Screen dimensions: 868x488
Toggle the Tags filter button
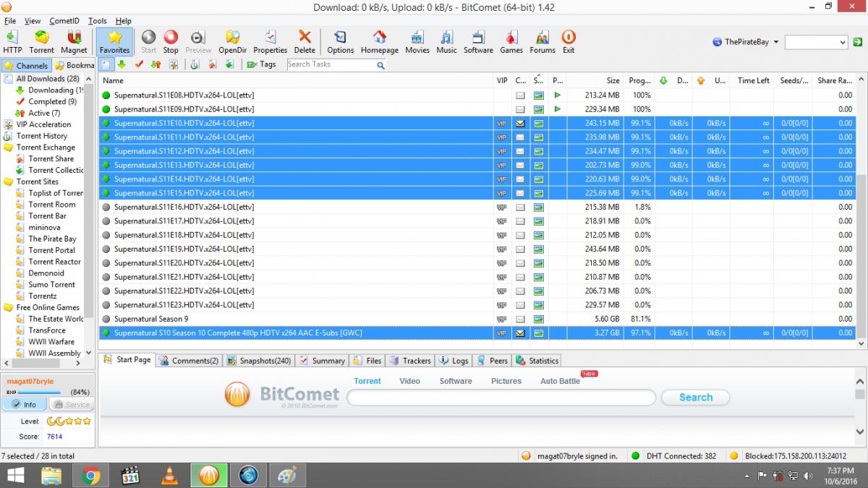[x=261, y=64]
